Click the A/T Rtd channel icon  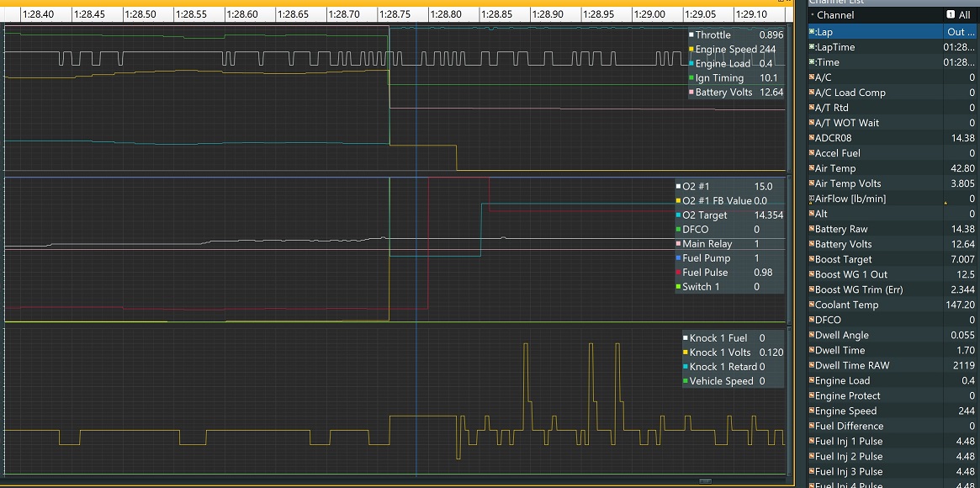pos(812,108)
